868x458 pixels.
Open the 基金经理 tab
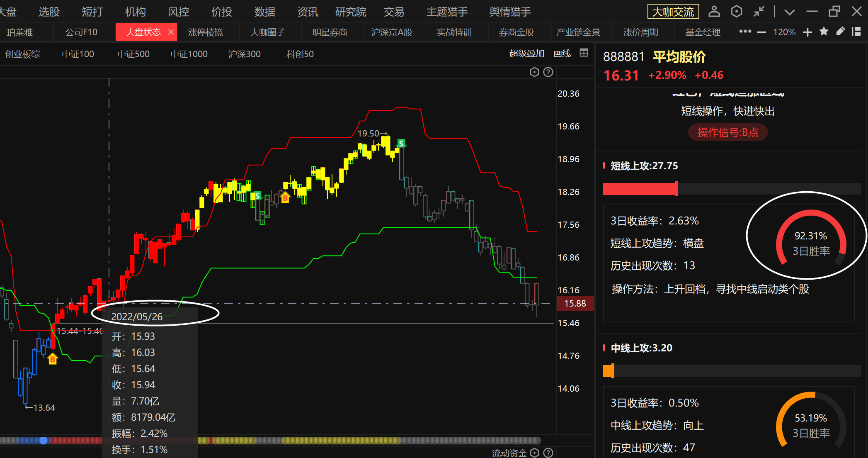click(703, 32)
